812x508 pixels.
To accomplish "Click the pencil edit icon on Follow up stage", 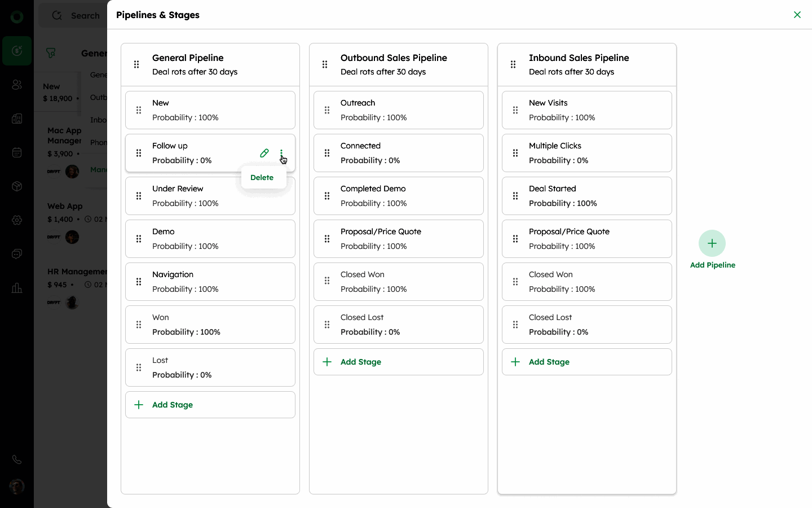I will pos(264,153).
